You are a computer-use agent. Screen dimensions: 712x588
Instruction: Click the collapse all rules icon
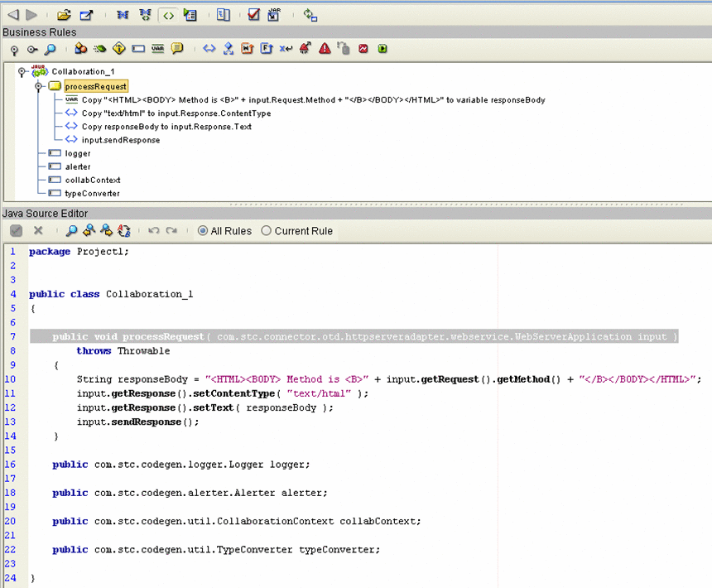31,50
